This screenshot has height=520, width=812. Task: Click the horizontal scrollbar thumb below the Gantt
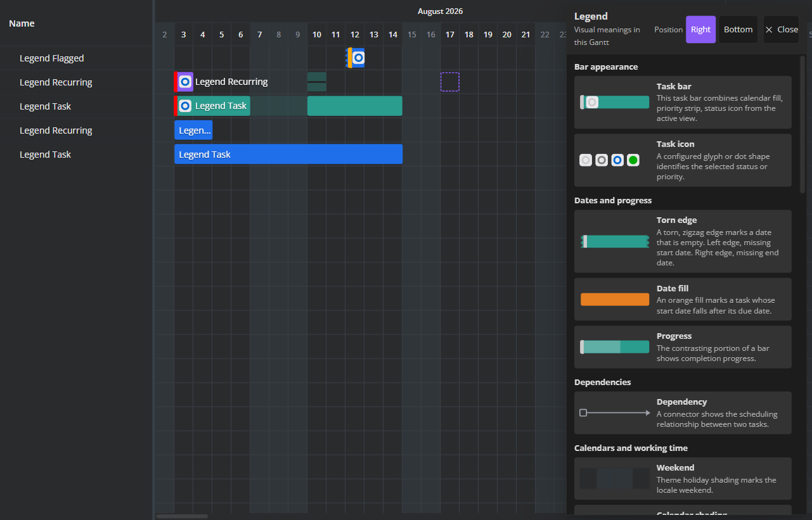pos(182,516)
